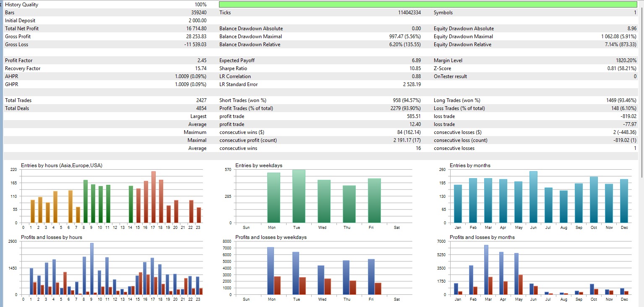
Task: Click the LR Standard Error value 2 528.19
Action: tap(412, 84)
